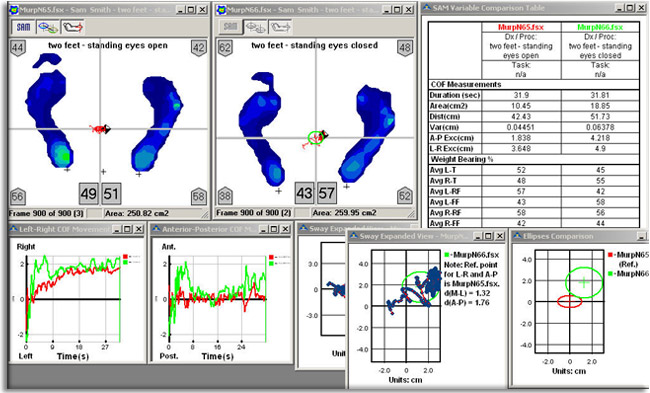The width and height of the screenshot is (650, 393).
Task: Click green legend swatch in Anterior-Posterior chart
Action: coord(271,263)
